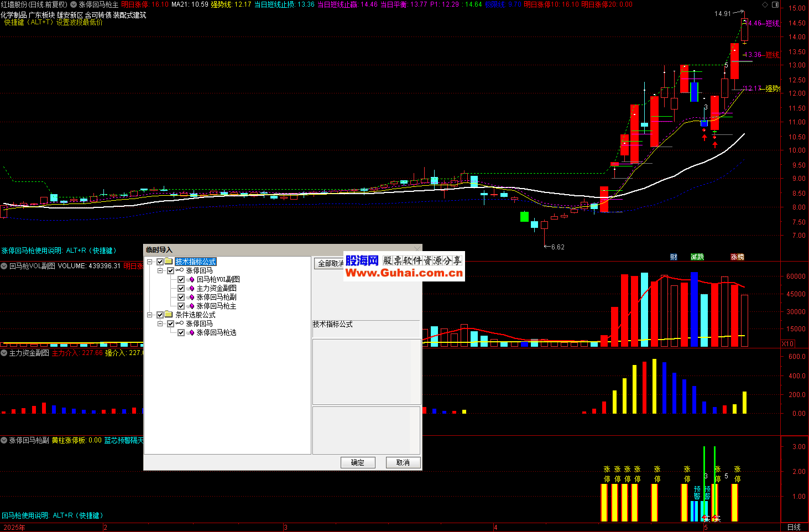
Task: Click the green 减跌 tag below the main chart
Action: click(x=697, y=257)
